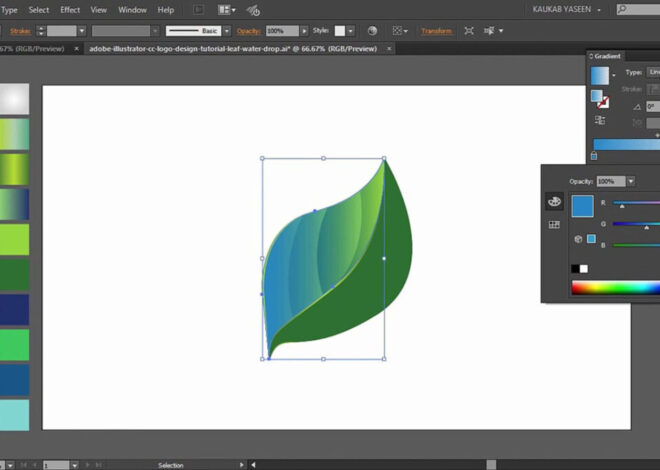Open the graphic Style dropdown arrow

point(350,31)
